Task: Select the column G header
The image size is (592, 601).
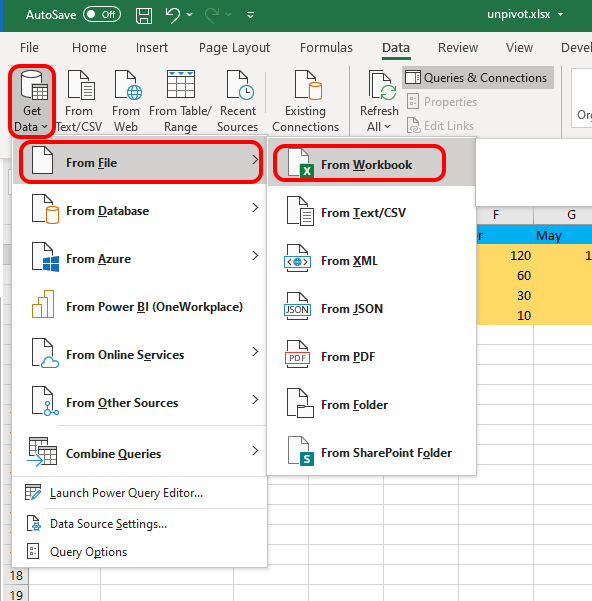Action: click(x=563, y=215)
